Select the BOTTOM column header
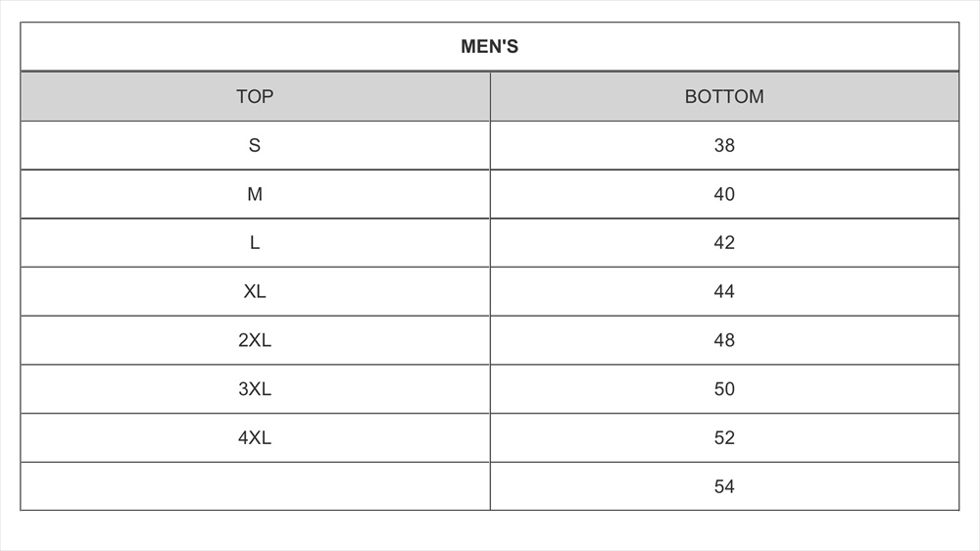980x551 pixels. pyautogui.click(x=724, y=97)
